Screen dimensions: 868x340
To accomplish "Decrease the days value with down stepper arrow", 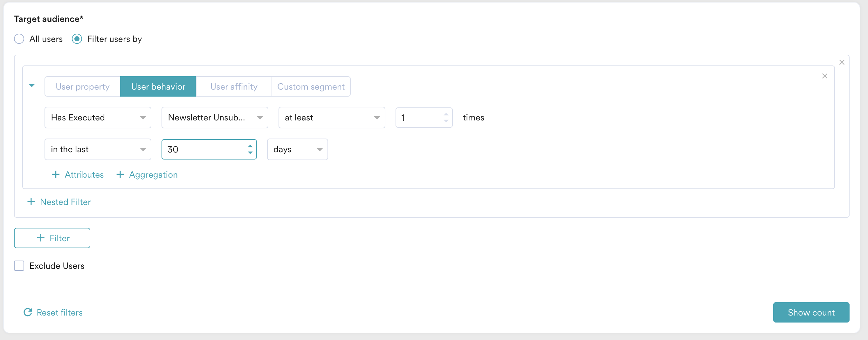I will [x=250, y=153].
